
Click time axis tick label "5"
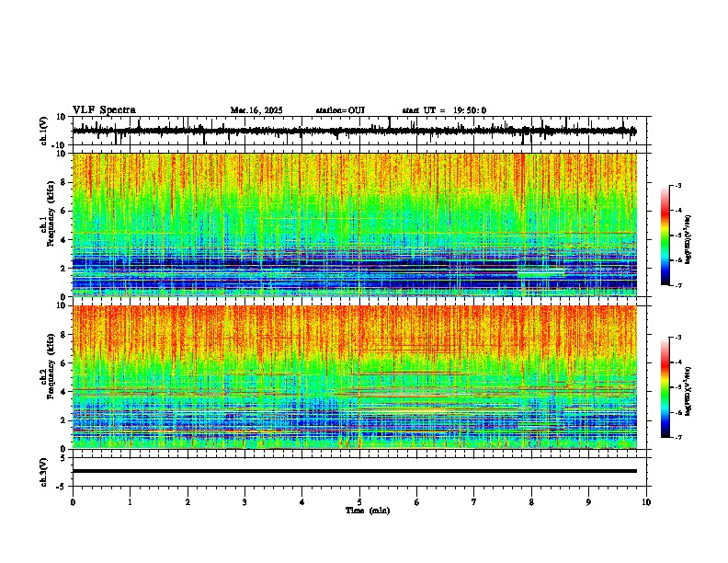point(359,502)
